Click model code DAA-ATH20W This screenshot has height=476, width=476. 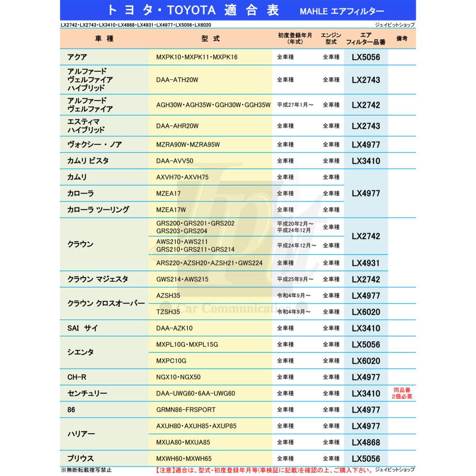click(x=177, y=80)
